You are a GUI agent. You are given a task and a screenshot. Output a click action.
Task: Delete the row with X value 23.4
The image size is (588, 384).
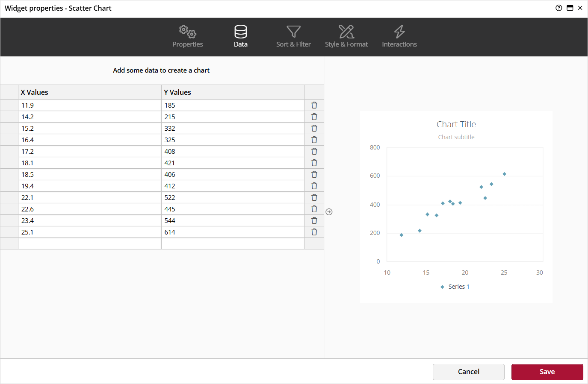(x=314, y=220)
